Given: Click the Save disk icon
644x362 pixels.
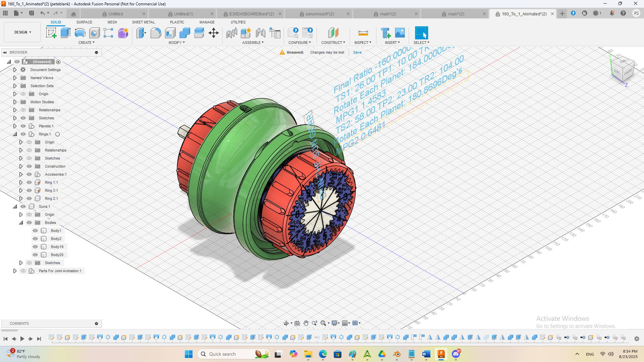Looking at the screenshot, I should 32,13.
